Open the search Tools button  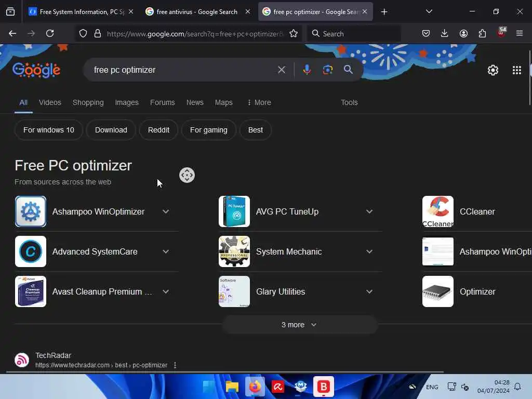pyautogui.click(x=349, y=102)
